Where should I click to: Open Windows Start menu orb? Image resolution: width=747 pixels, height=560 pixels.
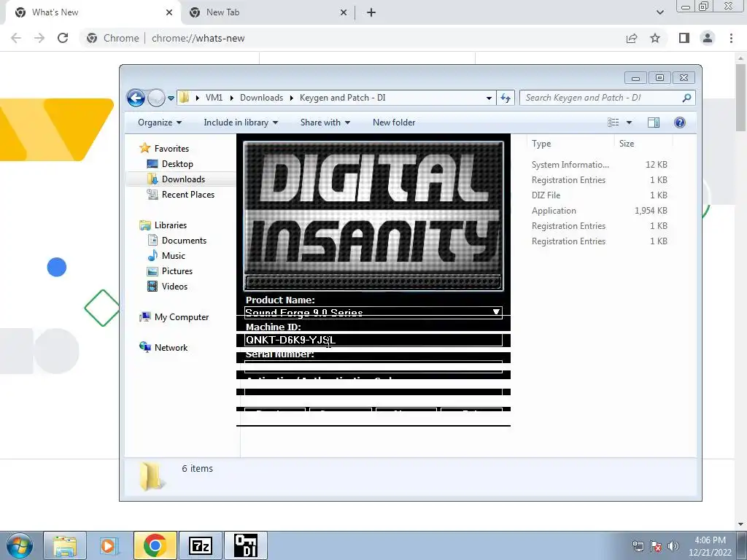(x=20, y=545)
